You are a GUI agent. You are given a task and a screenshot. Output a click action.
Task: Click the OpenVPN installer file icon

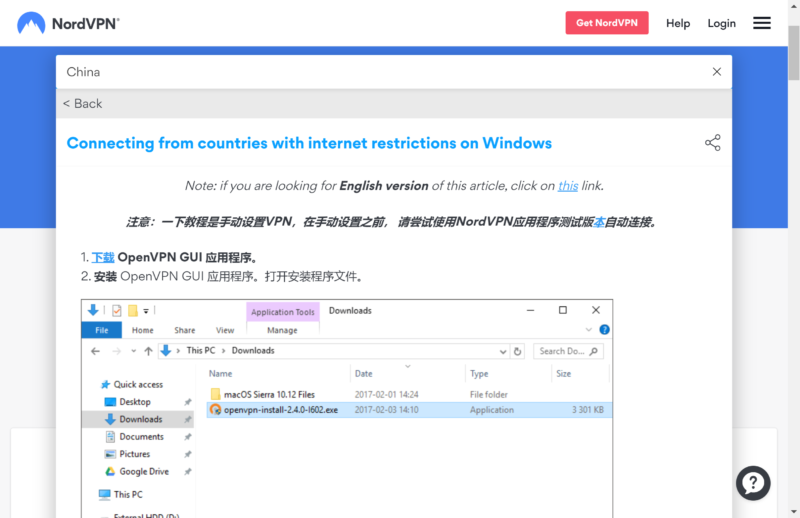(x=215, y=409)
